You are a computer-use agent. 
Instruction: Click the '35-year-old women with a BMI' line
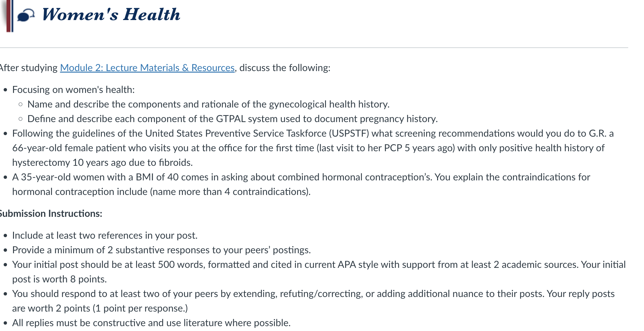tap(301, 177)
